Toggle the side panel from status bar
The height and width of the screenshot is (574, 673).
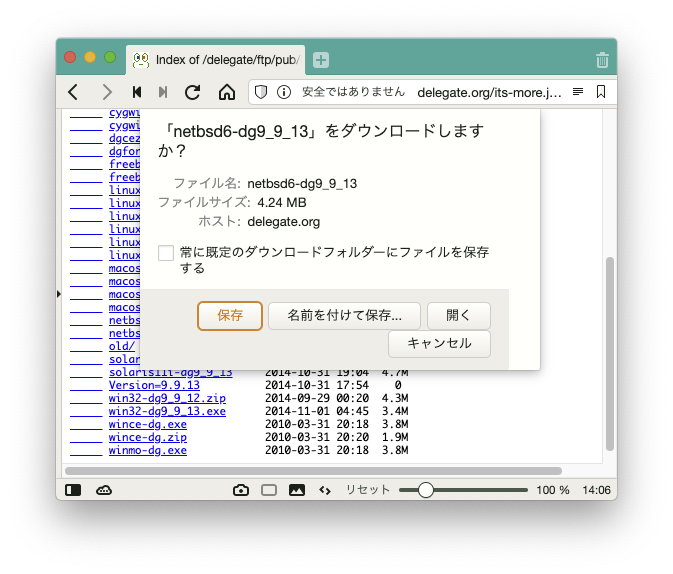(73, 490)
